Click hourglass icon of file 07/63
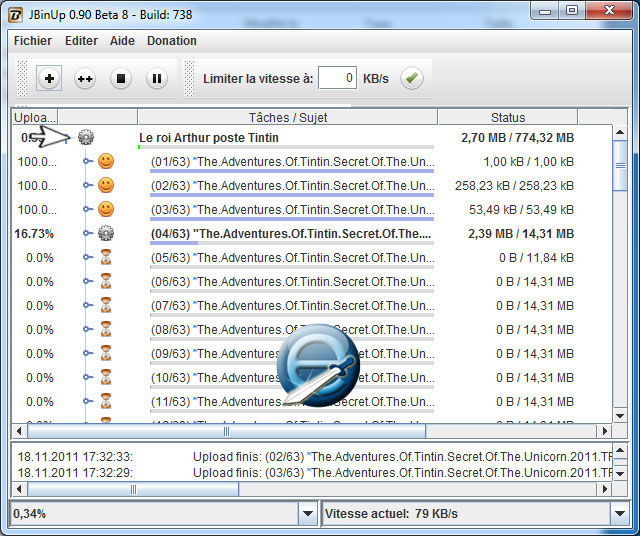Image resolution: width=640 pixels, height=536 pixels. (x=106, y=305)
